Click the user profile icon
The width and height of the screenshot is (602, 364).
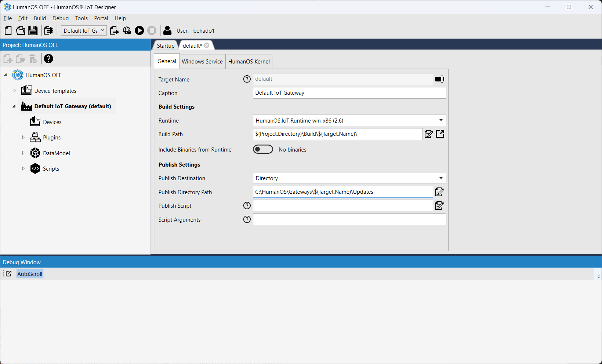point(167,30)
